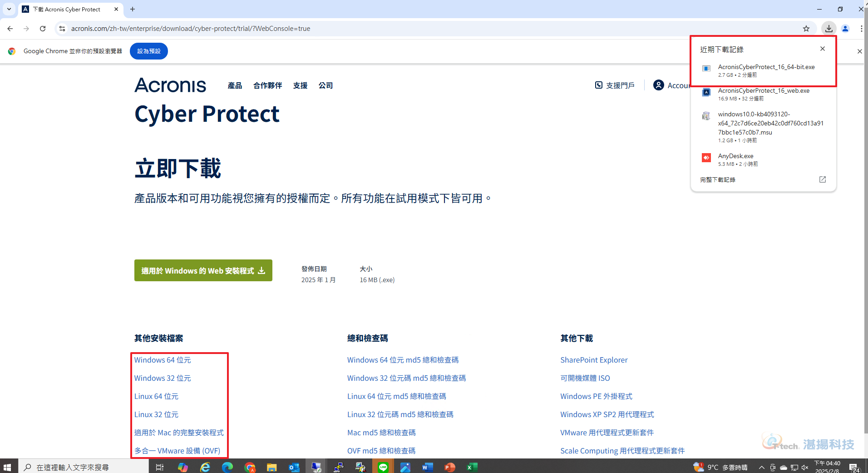Open full download history external-link icon

point(823,179)
